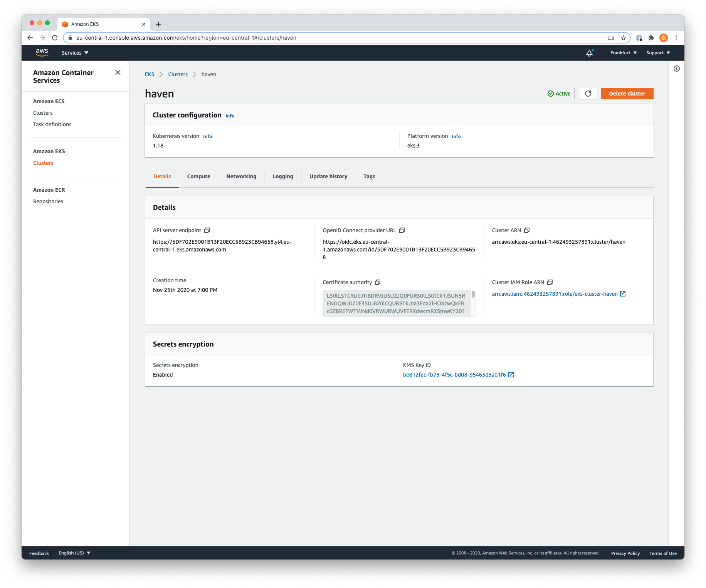
Task: Open the eks-cluster-haven role in new tab
Action: tap(623, 293)
